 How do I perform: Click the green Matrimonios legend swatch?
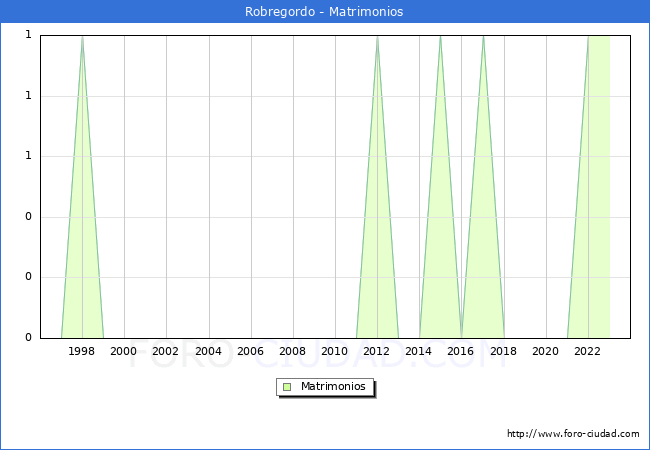[287, 386]
